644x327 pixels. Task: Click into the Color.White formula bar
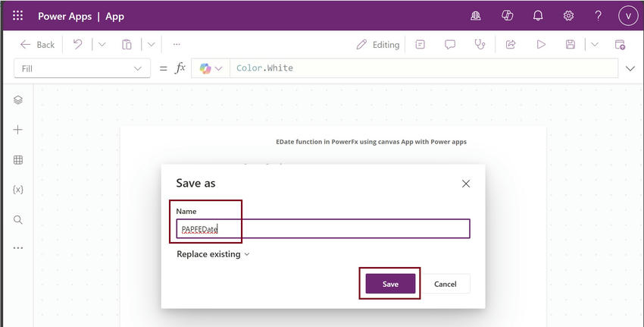pyautogui.click(x=424, y=68)
